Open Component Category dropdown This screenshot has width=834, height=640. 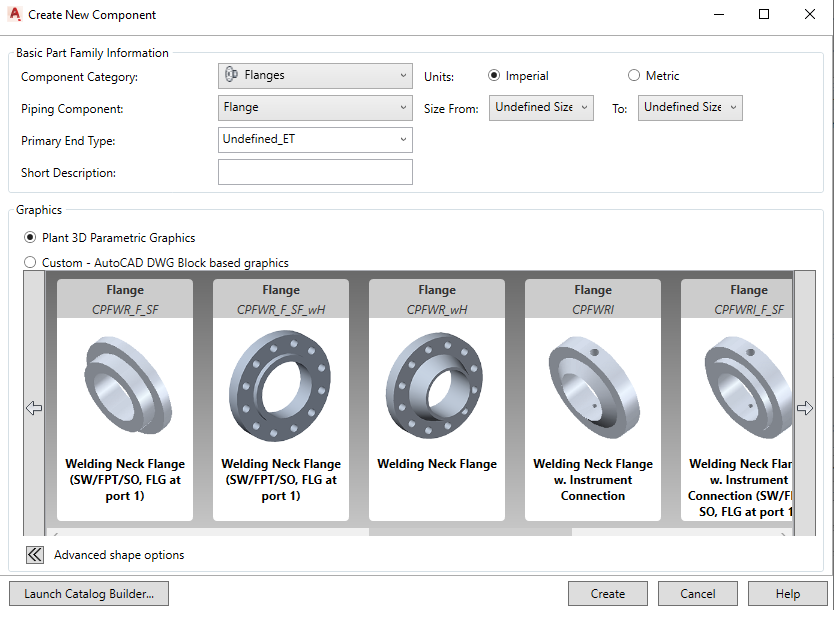[315, 75]
